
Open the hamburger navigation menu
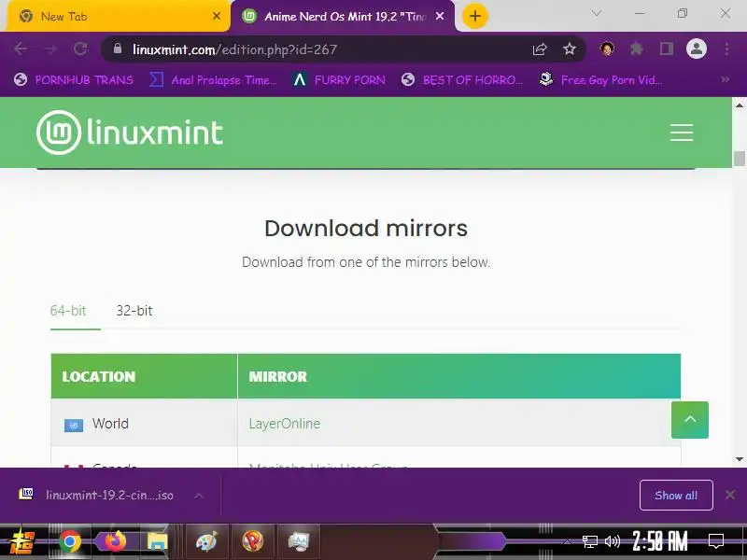click(x=682, y=133)
